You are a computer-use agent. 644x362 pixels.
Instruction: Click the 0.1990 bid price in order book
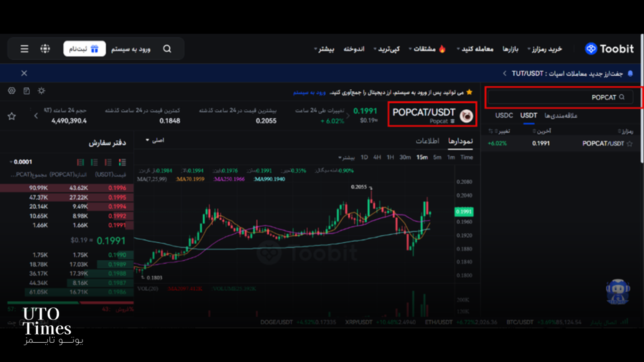(x=117, y=255)
